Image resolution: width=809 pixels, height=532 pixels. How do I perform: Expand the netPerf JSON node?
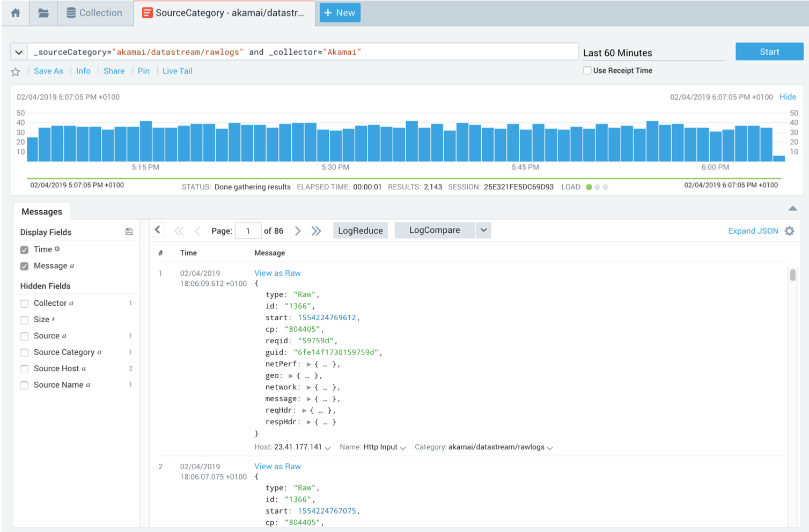coord(309,364)
